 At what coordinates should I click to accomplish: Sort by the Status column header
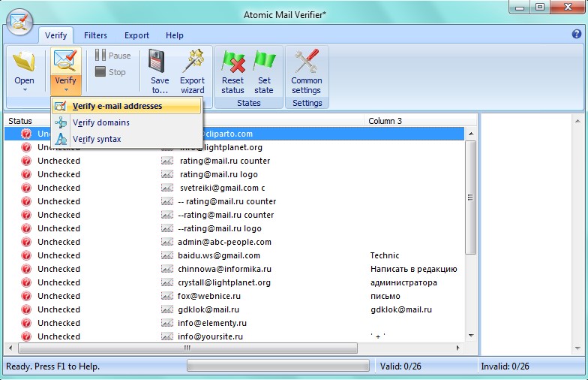click(19, 121)
